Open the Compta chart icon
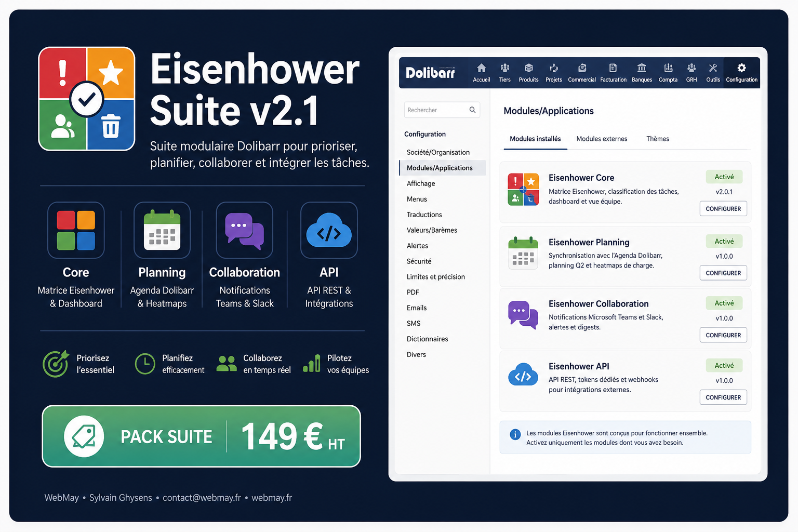Screen dimensions: 798x532 (x=668, y=68)
